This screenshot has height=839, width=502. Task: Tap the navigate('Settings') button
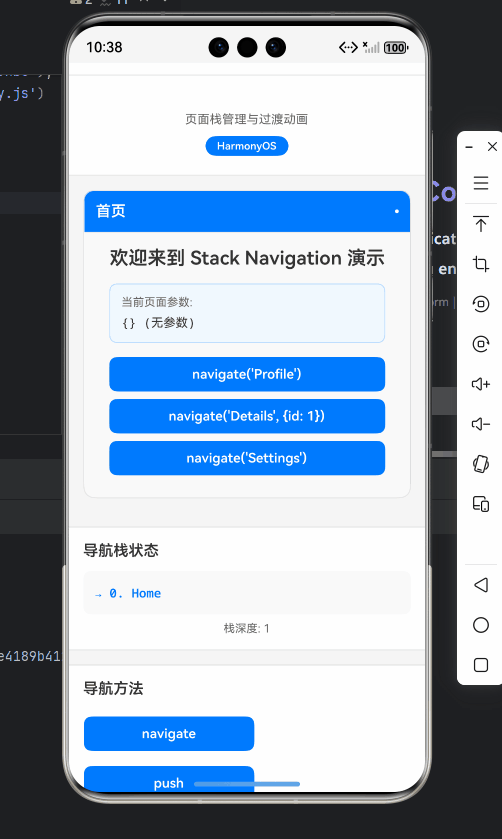(247, 458)
